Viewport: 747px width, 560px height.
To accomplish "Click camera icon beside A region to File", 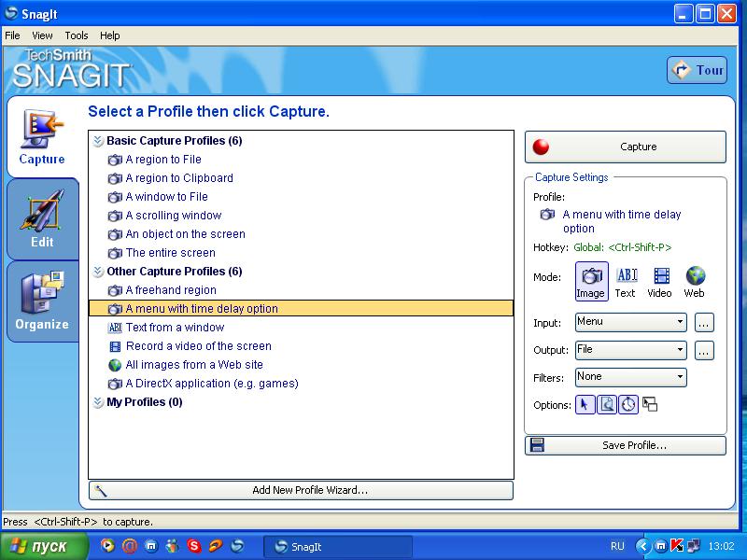I will point(115,160).
